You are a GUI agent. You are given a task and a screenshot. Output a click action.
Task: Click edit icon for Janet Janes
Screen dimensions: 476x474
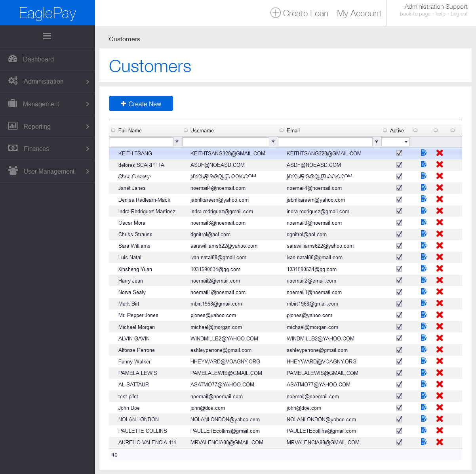pyautogui.click(x=424, y=187)
